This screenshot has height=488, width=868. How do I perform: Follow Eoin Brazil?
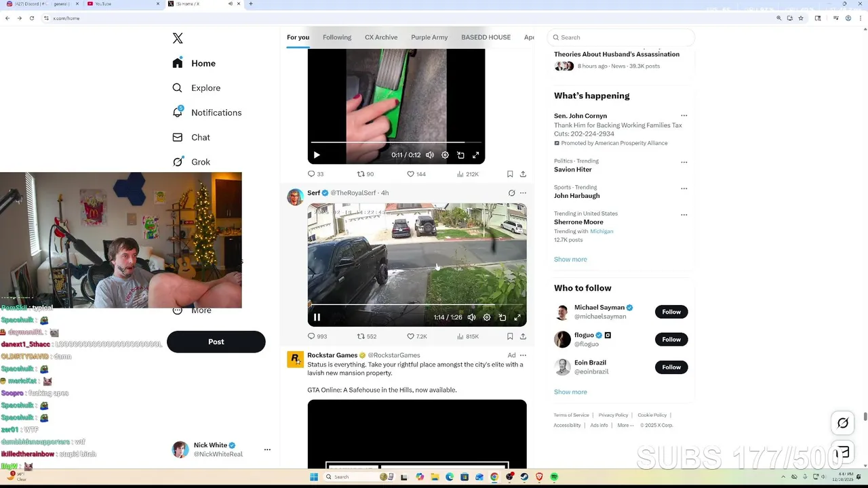[671, 367]
